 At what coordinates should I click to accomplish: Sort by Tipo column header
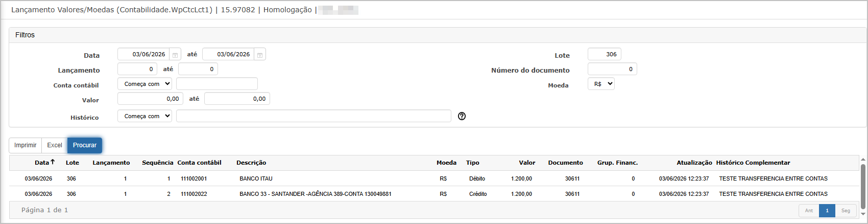tap(473, 163)
